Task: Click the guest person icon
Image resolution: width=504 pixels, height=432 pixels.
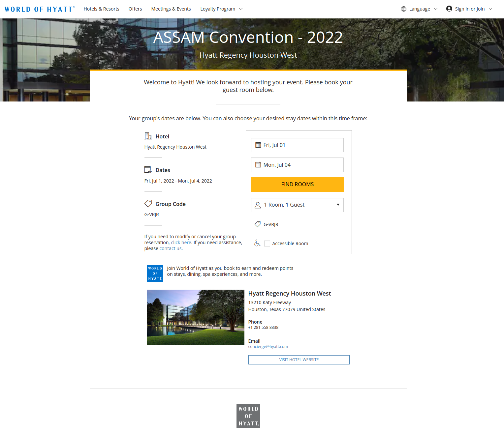Action: pos(258,205)
